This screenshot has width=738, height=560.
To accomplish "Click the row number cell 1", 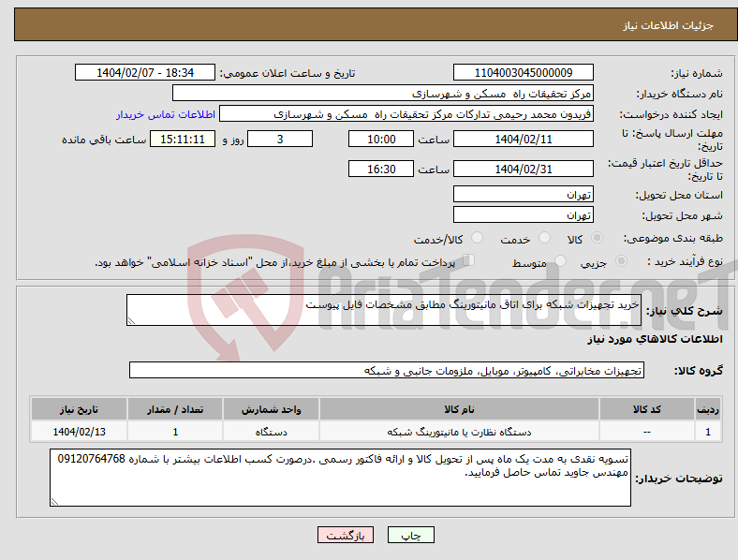I will coord(708,432).
